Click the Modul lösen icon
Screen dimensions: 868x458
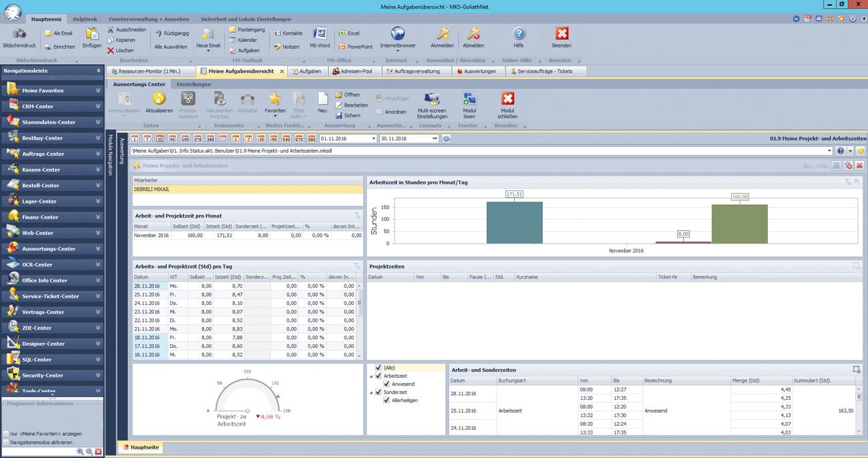469,99
